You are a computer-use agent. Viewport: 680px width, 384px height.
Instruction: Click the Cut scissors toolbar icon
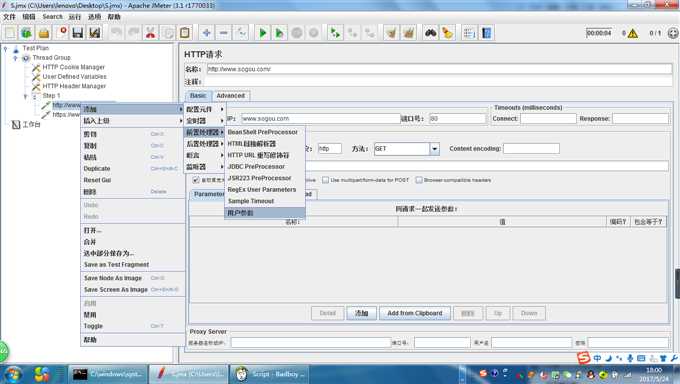coord(150,33)
